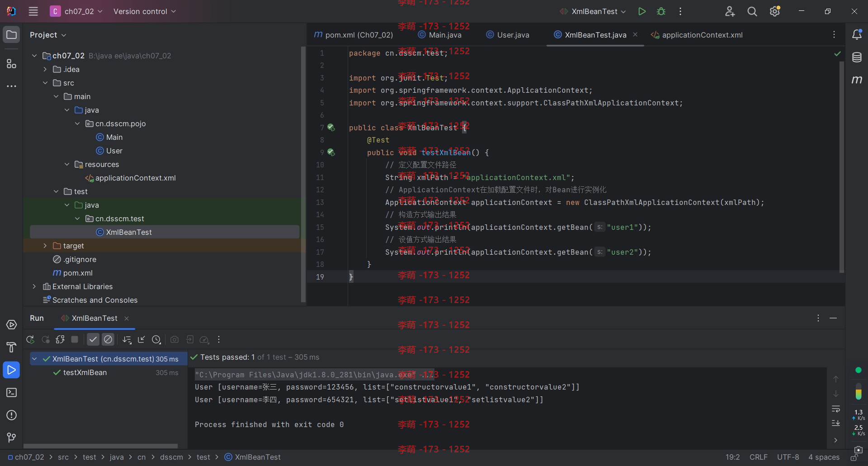Open editor tabs options menu

[834, 35]
